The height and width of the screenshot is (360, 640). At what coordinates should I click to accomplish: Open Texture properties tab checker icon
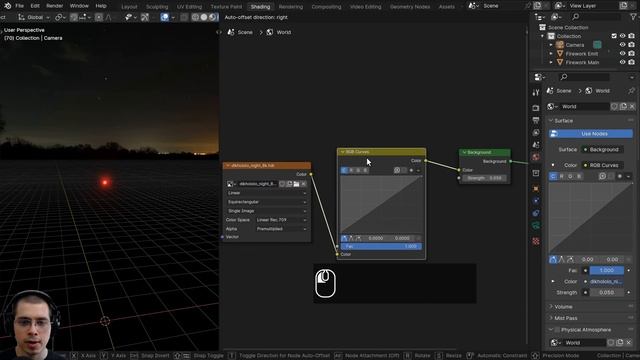point(536,241)
